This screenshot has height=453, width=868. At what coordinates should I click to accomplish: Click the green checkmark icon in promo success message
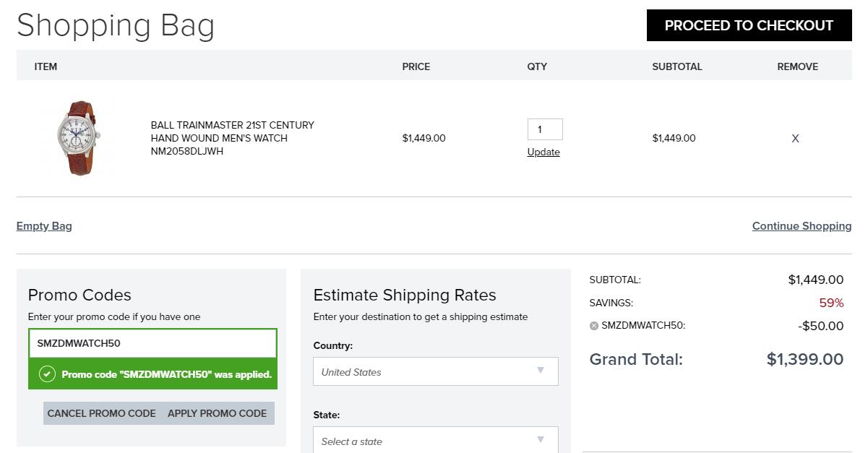tap(48, 374)
